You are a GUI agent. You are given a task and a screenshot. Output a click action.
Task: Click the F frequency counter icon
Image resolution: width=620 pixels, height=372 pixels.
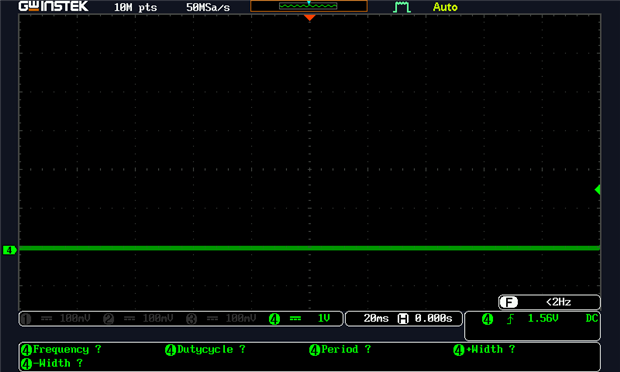click(508, 302)
